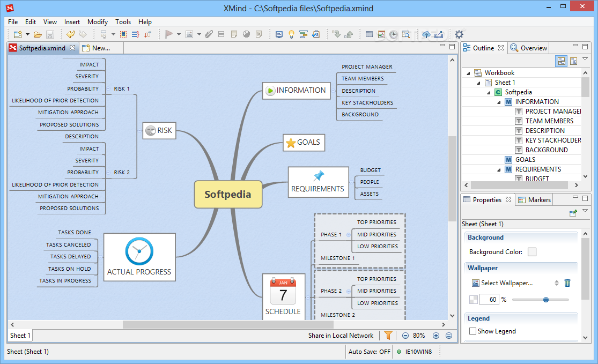
Task: Click the Boundary toolbar icon
Action: (x=123, y=34)
